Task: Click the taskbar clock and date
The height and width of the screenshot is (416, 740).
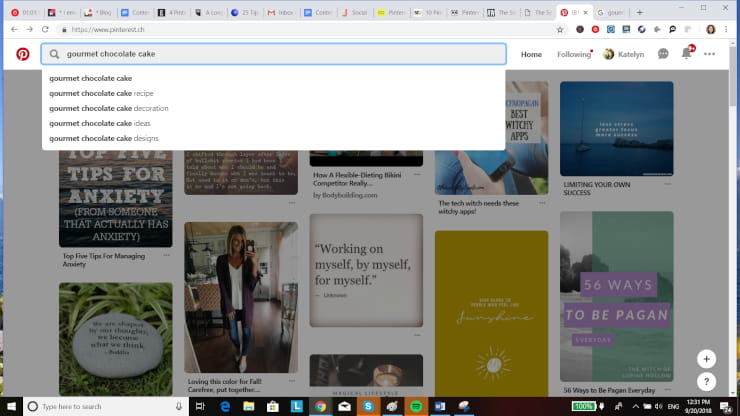Action: [698, 406]
